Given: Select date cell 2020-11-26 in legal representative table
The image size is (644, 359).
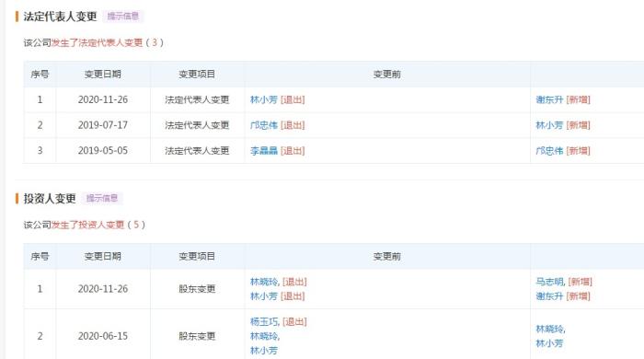Looking at the screenshot, I should point(103,99).
